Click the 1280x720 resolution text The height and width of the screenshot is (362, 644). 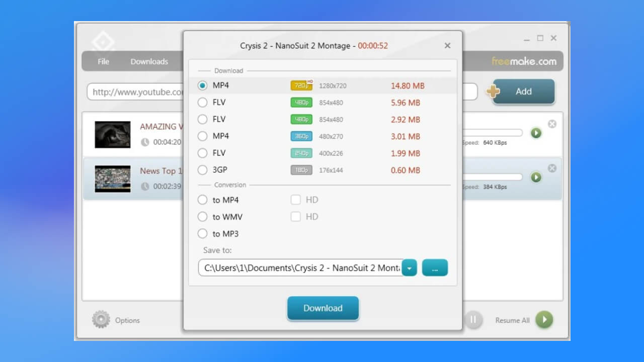(x=333, y=86)
